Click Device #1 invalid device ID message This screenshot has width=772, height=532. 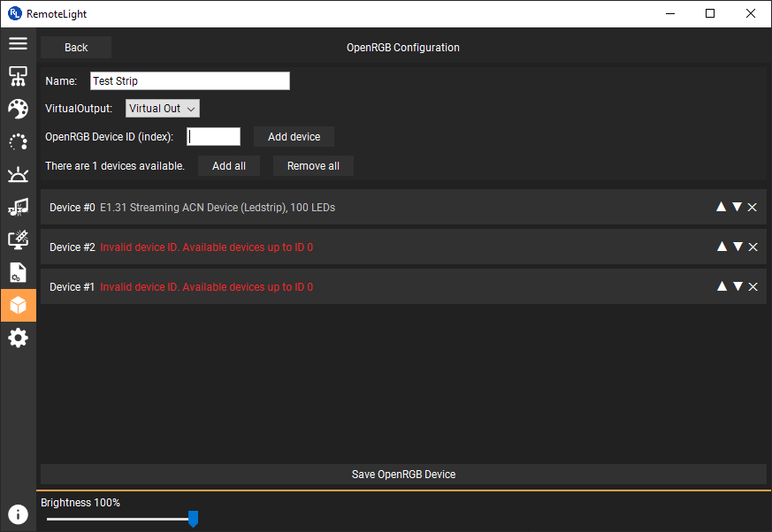206,287
